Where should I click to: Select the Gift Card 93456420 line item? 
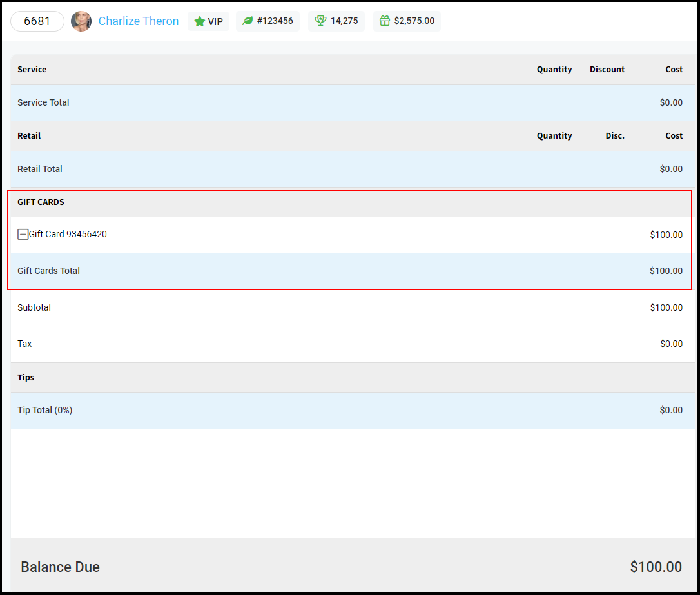350,235
